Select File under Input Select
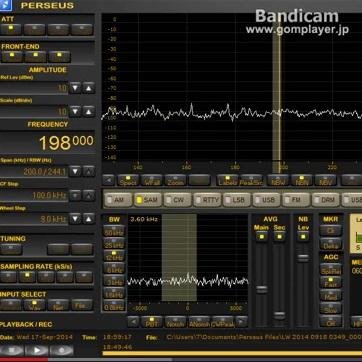The height and width of the screenshot is (362, 362). (x=82, y=305)
